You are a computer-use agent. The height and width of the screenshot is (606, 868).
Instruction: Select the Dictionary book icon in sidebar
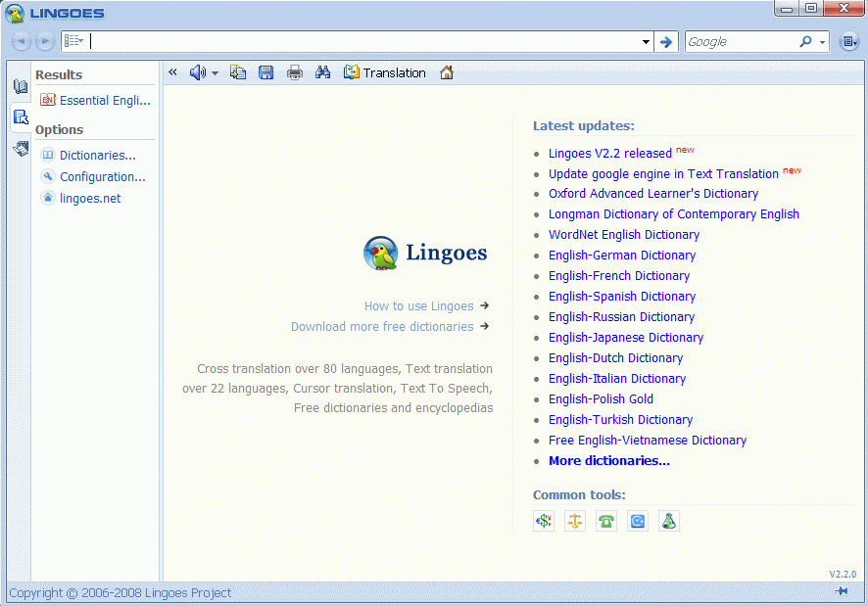click(x=21, y=86)
